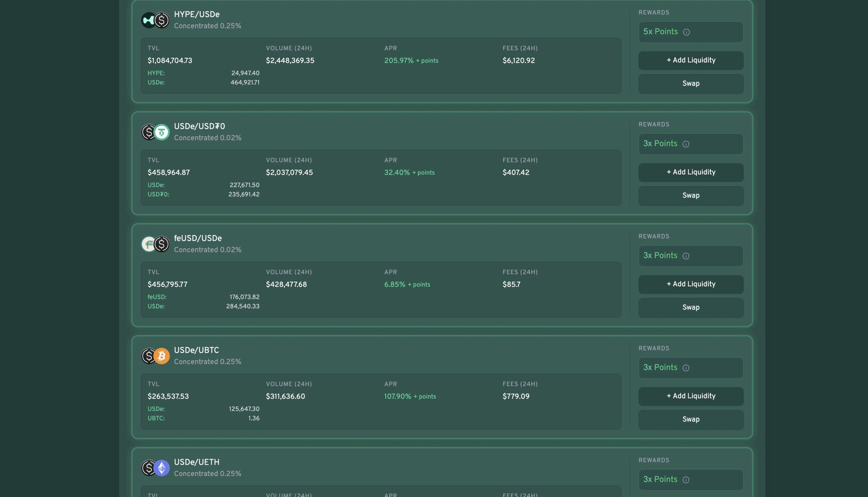Add liquidity to the USDe/UBTC pool

691,396
